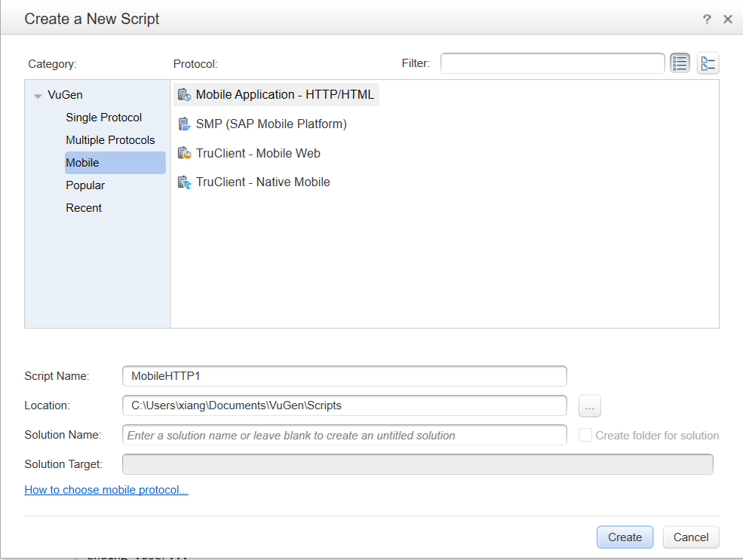Click the SMP (SAP Mobile Platform) protocol icon
743x560 pixels.
pos(184,124)
